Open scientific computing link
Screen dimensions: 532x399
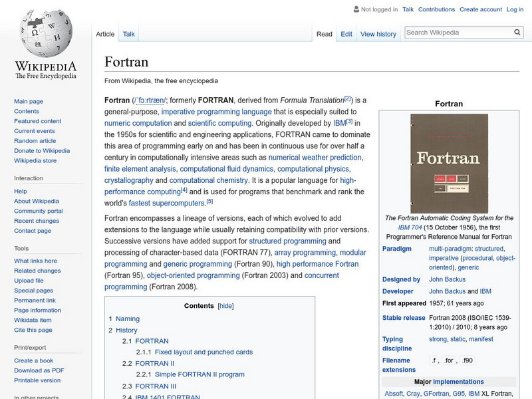220,123
